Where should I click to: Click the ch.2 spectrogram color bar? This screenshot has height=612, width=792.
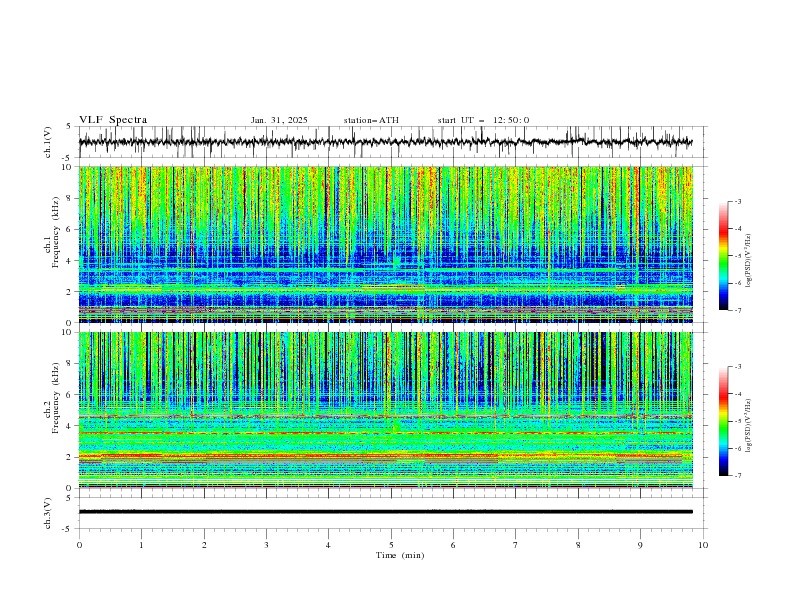click(724, 421)
